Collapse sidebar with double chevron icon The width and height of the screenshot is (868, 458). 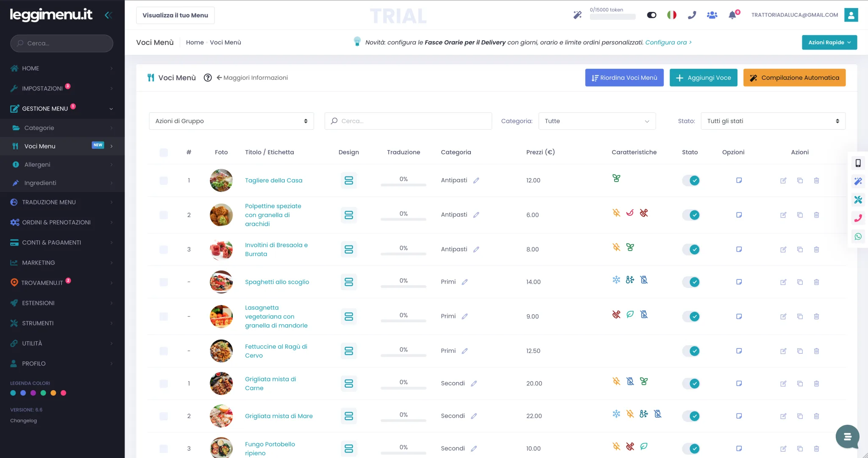point(108,15)
